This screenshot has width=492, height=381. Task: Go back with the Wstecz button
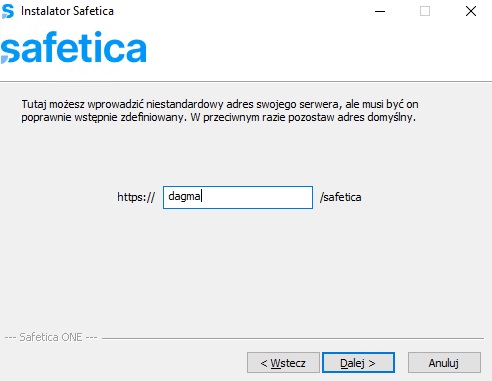pyautogui.click(x=283, y=363)
